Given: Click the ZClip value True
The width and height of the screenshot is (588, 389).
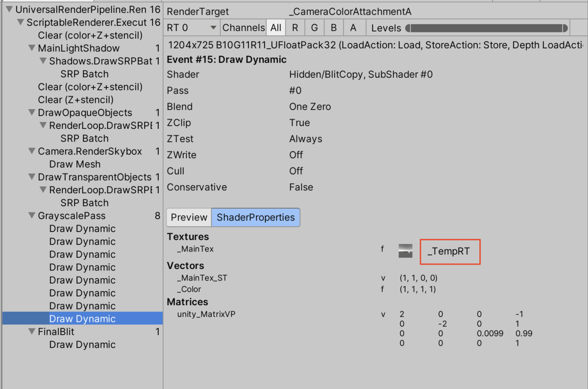Looking at the screenshot, I should (300, 123).
